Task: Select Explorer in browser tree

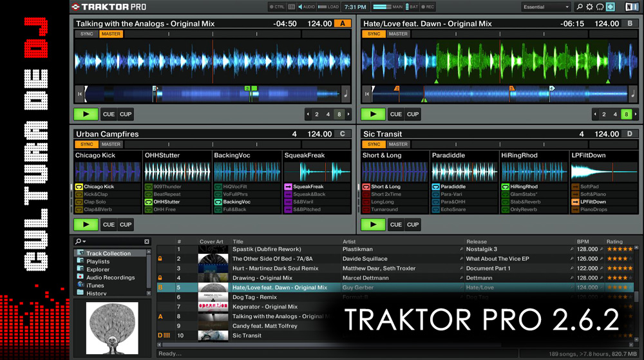Action: coord(98,270)
